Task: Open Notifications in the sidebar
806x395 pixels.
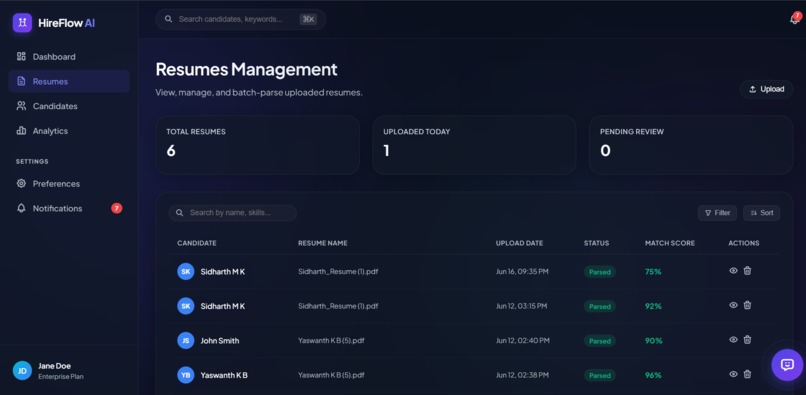Action: click(x=69, y=208)
